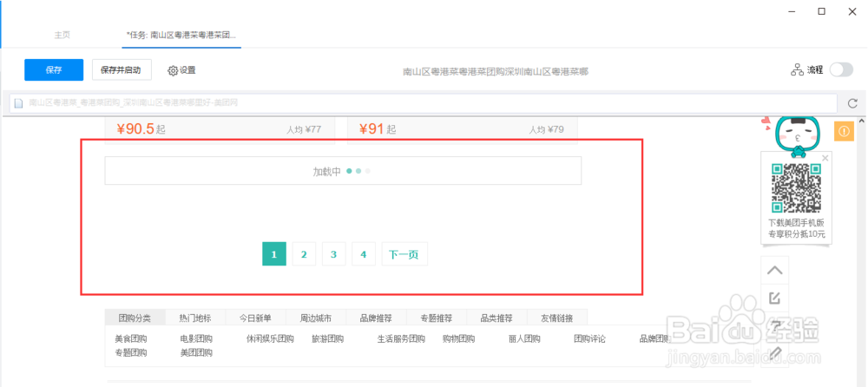Click the 人均 ¥77 text
868x387 pixels.
303,130
